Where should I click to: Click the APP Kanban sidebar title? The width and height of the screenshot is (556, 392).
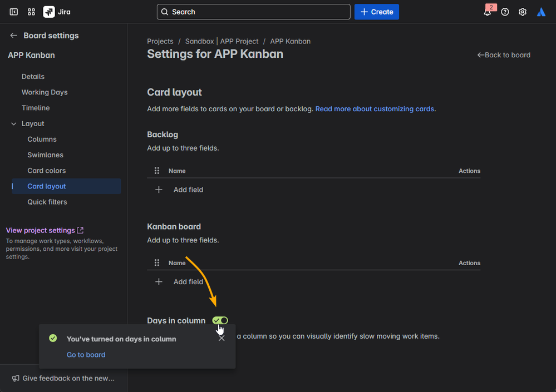pyautogui.click(x=31, y=55)
